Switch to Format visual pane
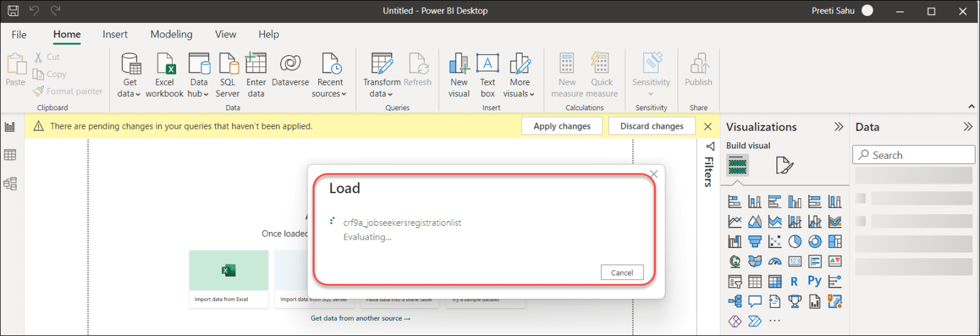 point(784,166)
